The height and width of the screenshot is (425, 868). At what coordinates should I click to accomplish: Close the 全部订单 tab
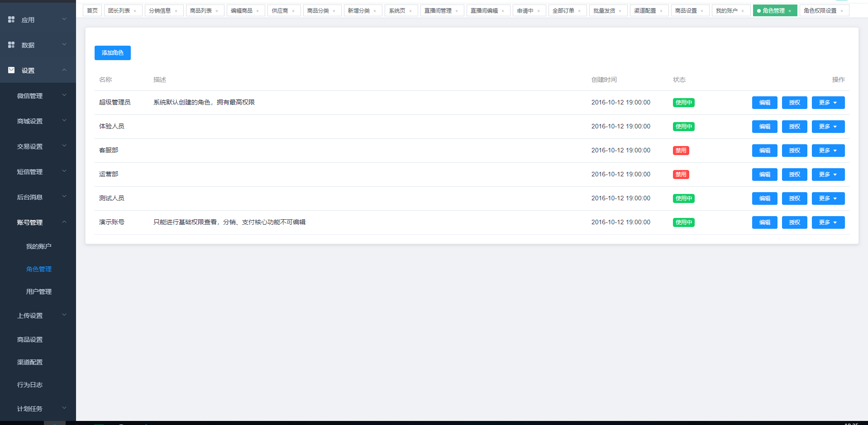click(579, 11)
